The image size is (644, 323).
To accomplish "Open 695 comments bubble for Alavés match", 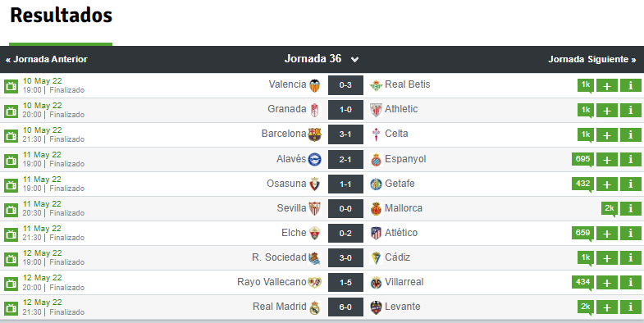I will 582,159.
